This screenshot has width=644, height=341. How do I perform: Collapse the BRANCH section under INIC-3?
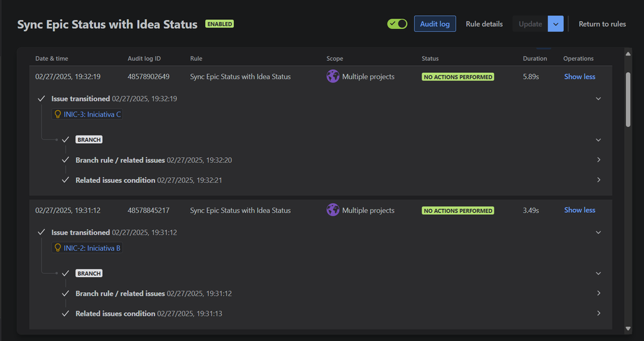coord(598,140)
